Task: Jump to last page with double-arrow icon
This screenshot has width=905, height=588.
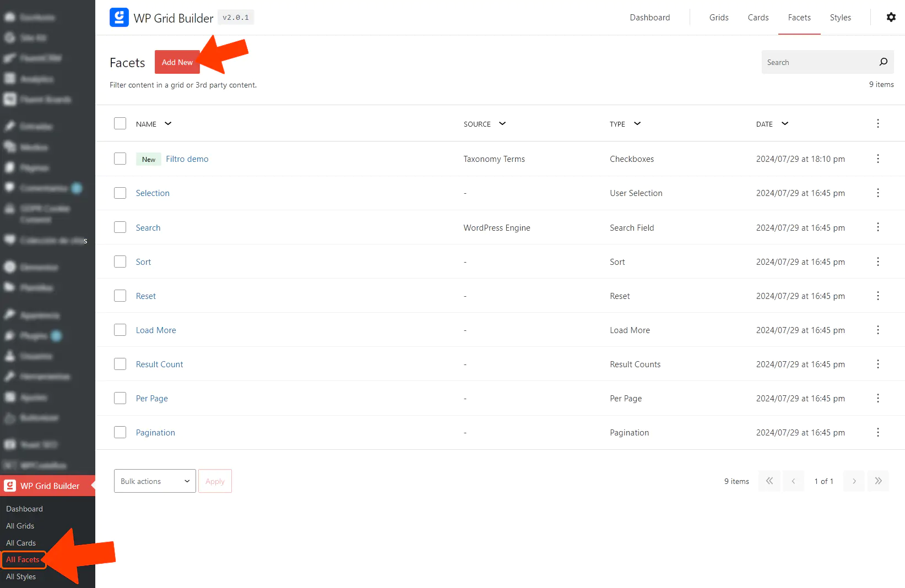Action: [x=878, y=481]
